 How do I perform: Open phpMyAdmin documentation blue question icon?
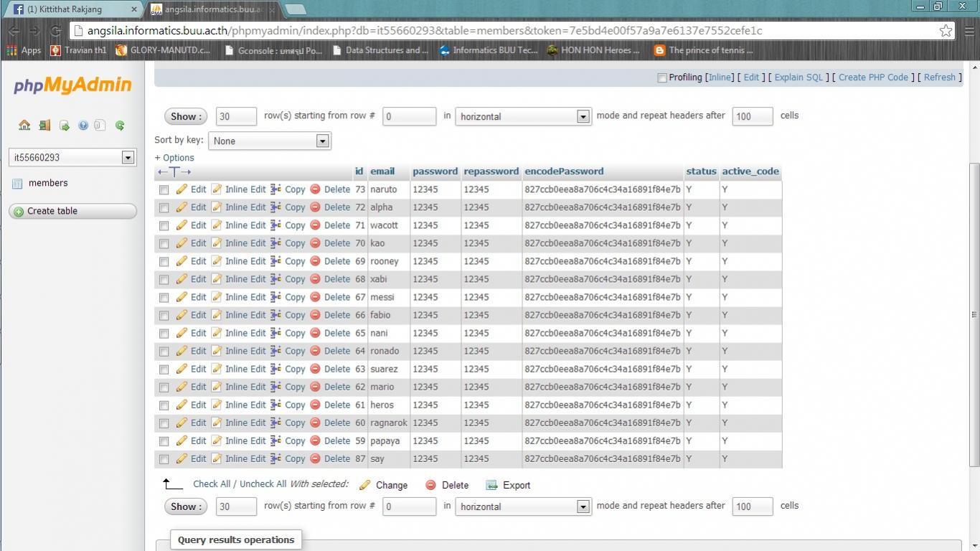[83, 126]
